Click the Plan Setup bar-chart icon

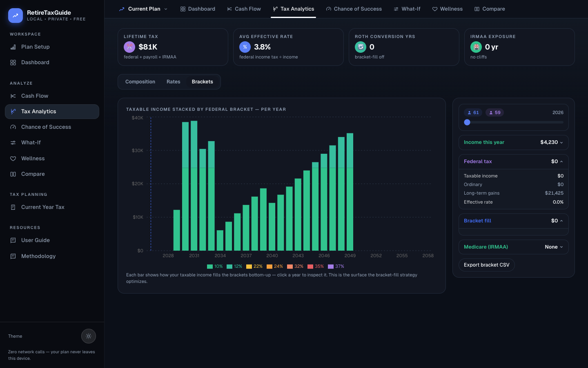(13, 47)
